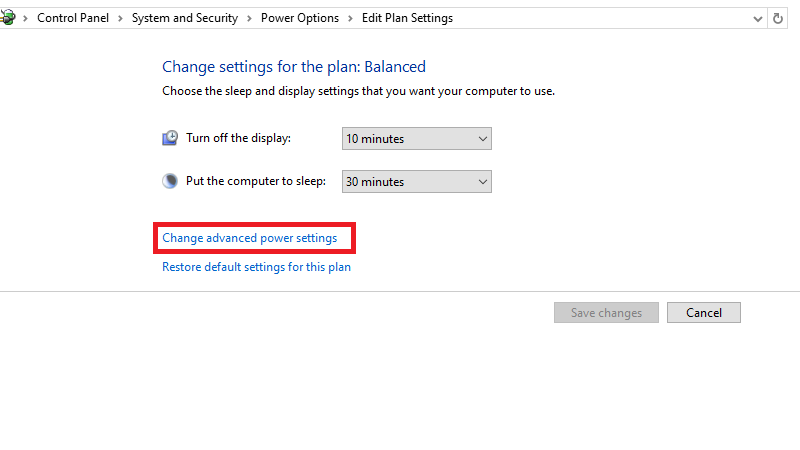
Task: Select the Edit Plan Settings breadcrumb
Action: pyautogui.click(x=407, y=18)
